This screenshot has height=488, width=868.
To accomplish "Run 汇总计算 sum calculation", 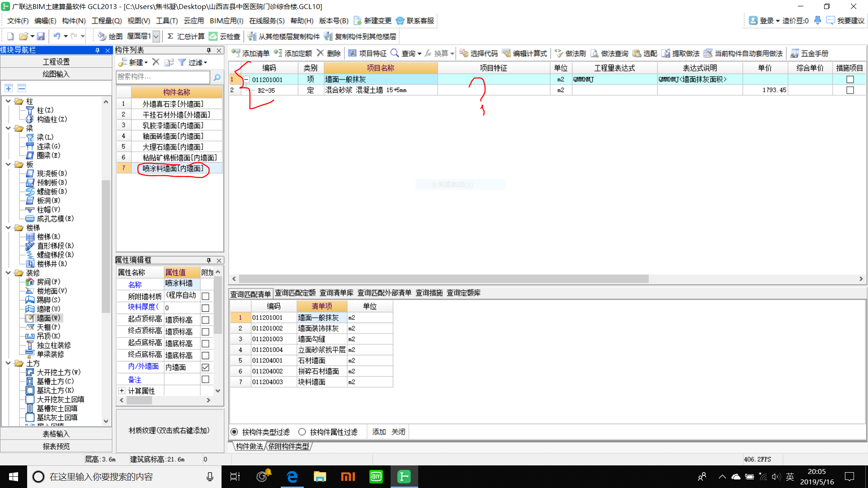I will (186, 36).
